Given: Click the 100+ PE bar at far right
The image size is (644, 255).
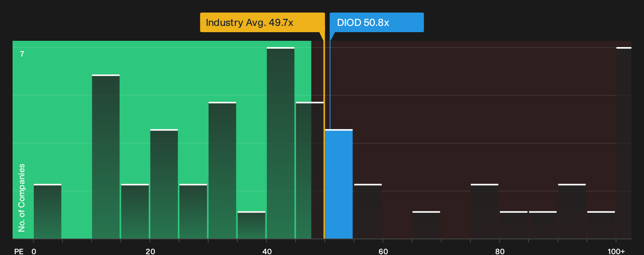Looking at the screenshot, I should [624, 143].
